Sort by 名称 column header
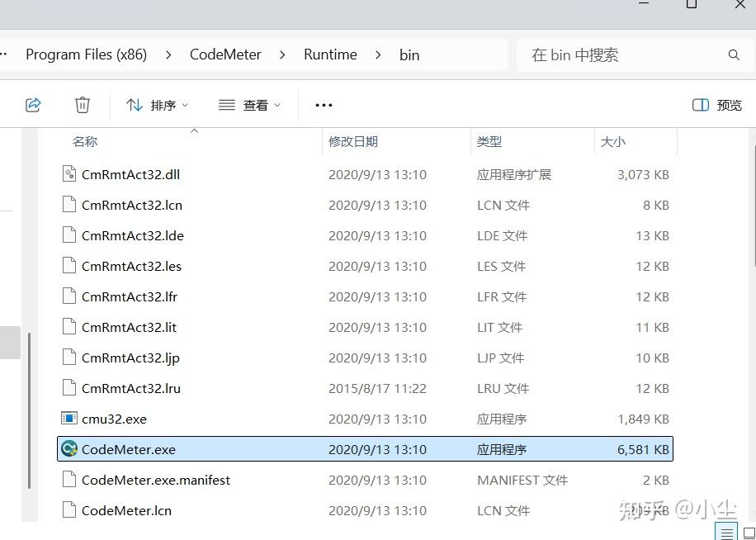Viewport: 756px width, 540px height. tap(85, 142)
